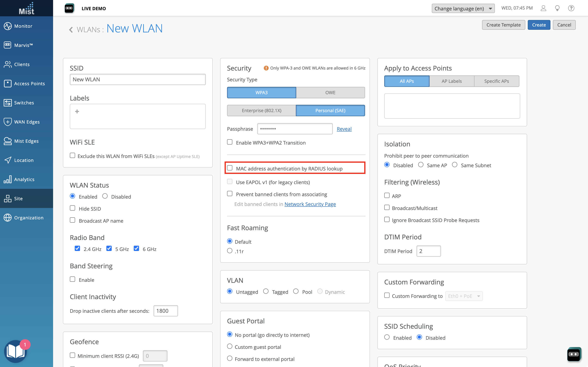Viewport: 588px width, 367px height.
Task: Expand the Eth0 + PoE forwarding dropdown
Action: tap(464, 296)
